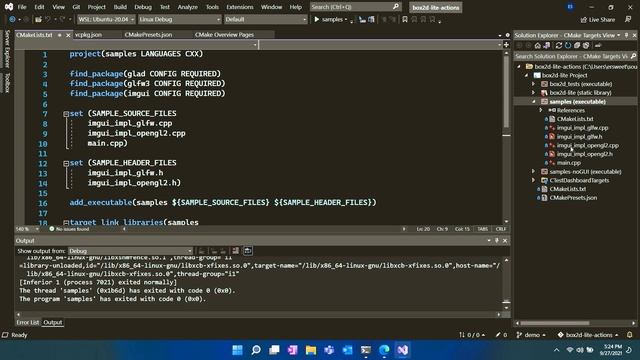
Task: Click the Properties wrench icon in Solution Explorer
Action: coord(598,45)
